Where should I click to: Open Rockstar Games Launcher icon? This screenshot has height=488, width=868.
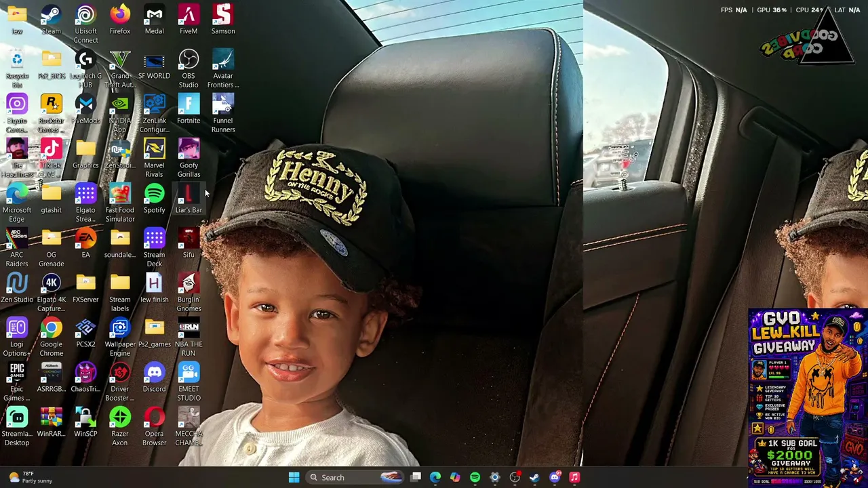(51, 113)
